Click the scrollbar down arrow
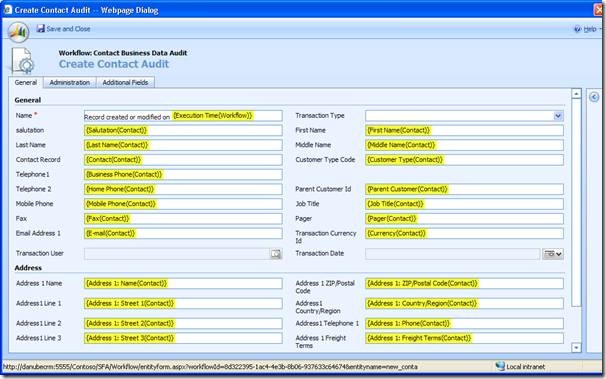The width and height of the screenshot is (606, 379). coord(576,347)
